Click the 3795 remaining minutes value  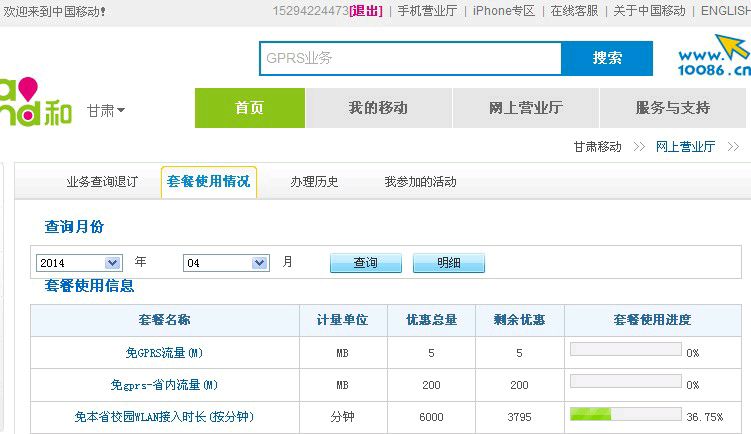(x=519, y=417)
